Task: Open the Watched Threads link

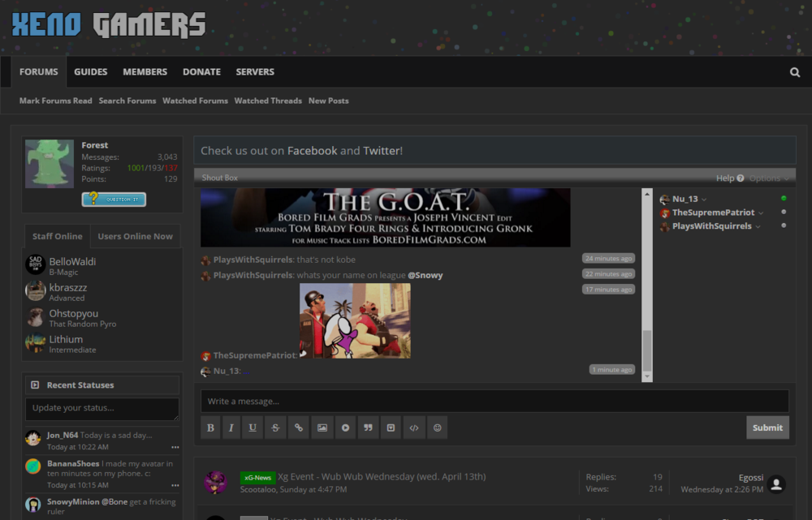Action: (268, 101)
